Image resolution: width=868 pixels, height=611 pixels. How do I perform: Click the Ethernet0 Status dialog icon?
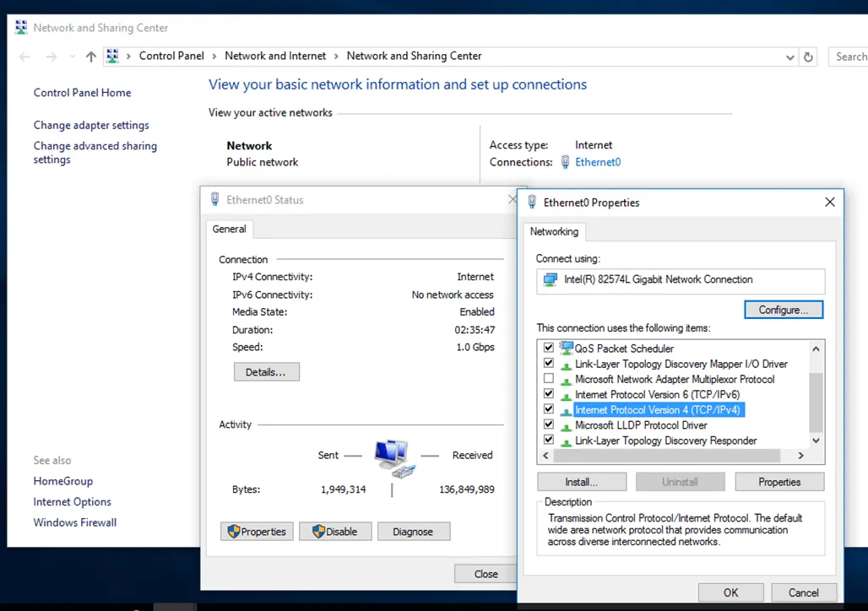[x=214, y=199]
